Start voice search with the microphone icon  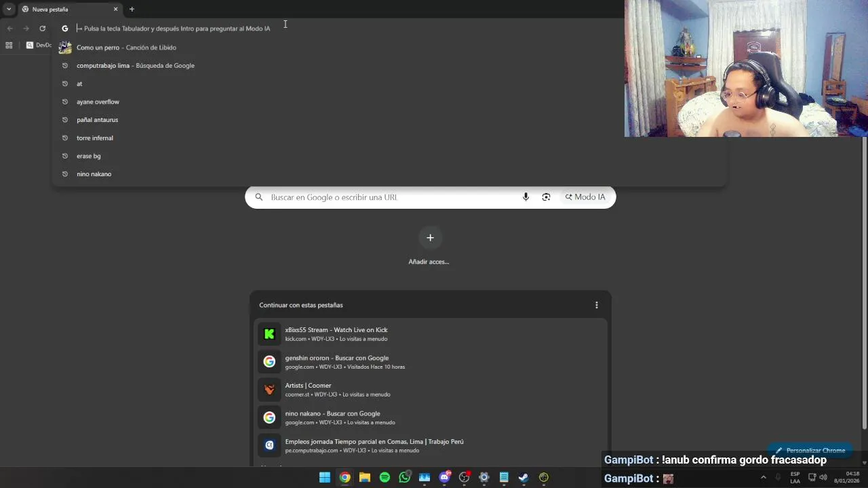526,197
